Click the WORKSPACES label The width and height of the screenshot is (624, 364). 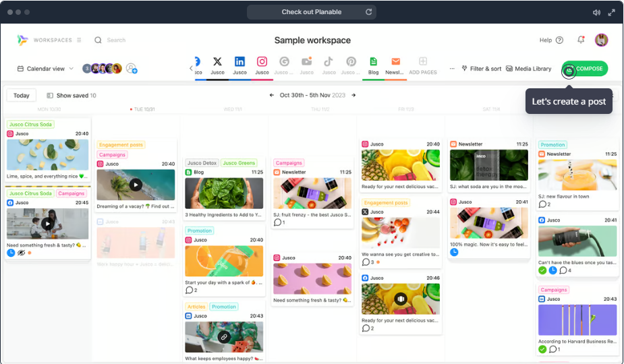coord(53,40)
